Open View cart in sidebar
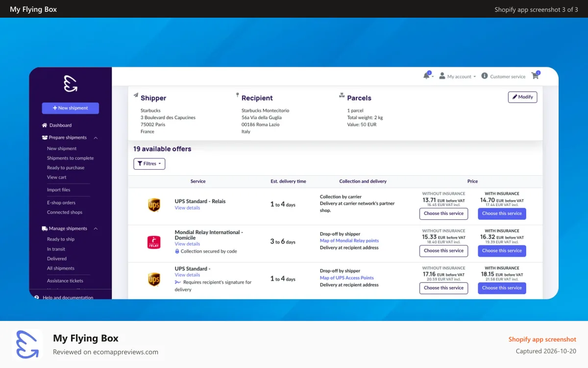This screenshot has width=588, height=368. click(56, 177)
